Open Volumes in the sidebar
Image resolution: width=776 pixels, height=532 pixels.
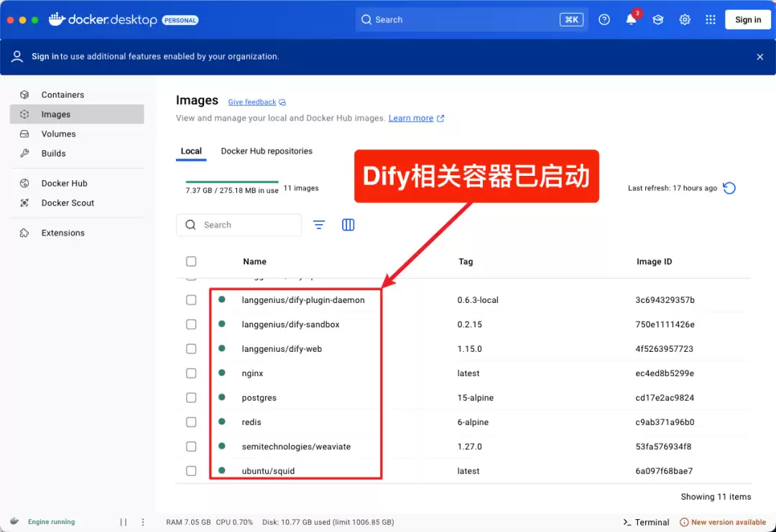click(x=77, y=134)
